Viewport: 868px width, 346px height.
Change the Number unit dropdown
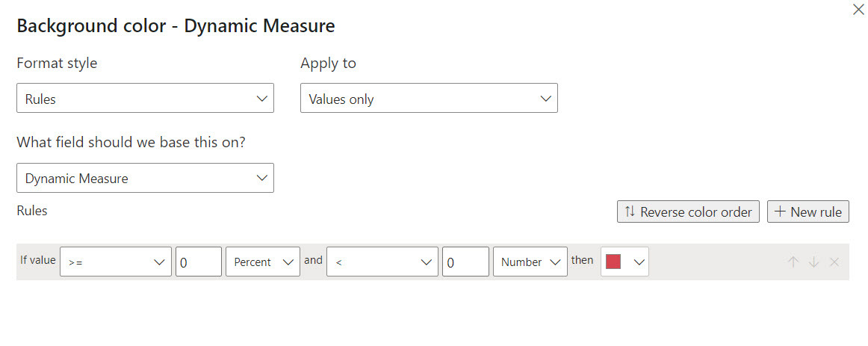coord(530,262)
